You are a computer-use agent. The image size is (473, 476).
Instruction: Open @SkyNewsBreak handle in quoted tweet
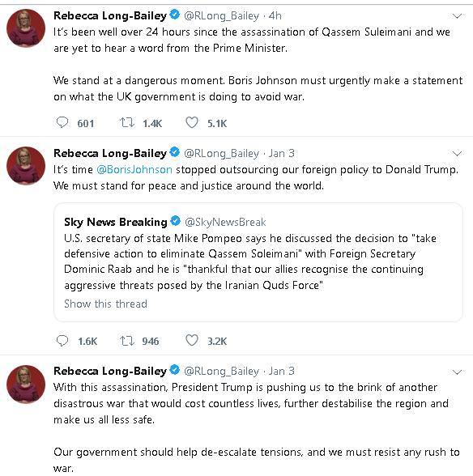(x=225, y=222)
